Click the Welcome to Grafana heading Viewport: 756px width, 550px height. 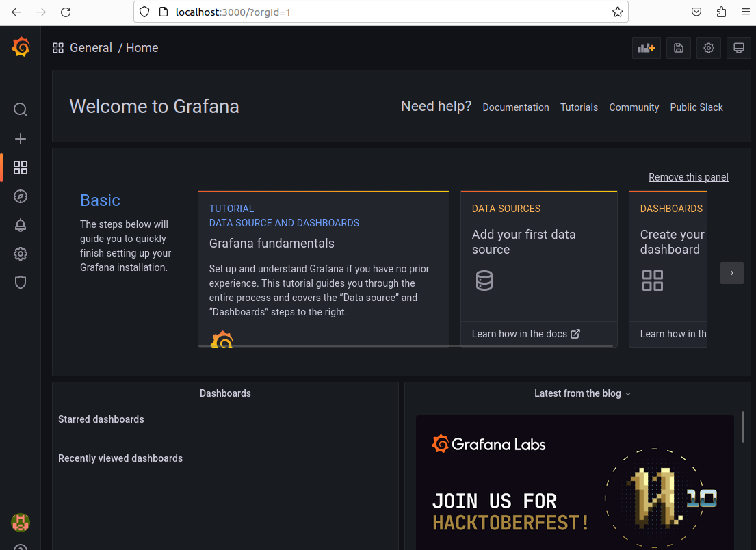[155, 106]
